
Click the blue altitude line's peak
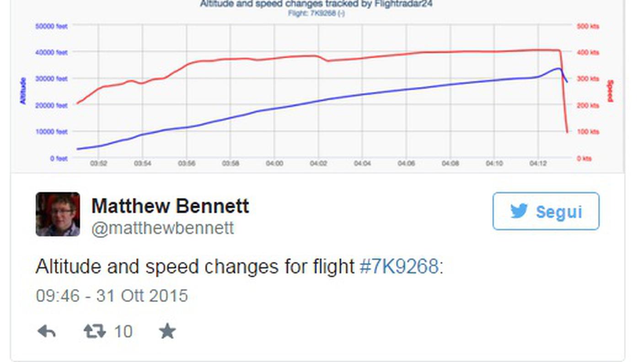click(558, 69)
